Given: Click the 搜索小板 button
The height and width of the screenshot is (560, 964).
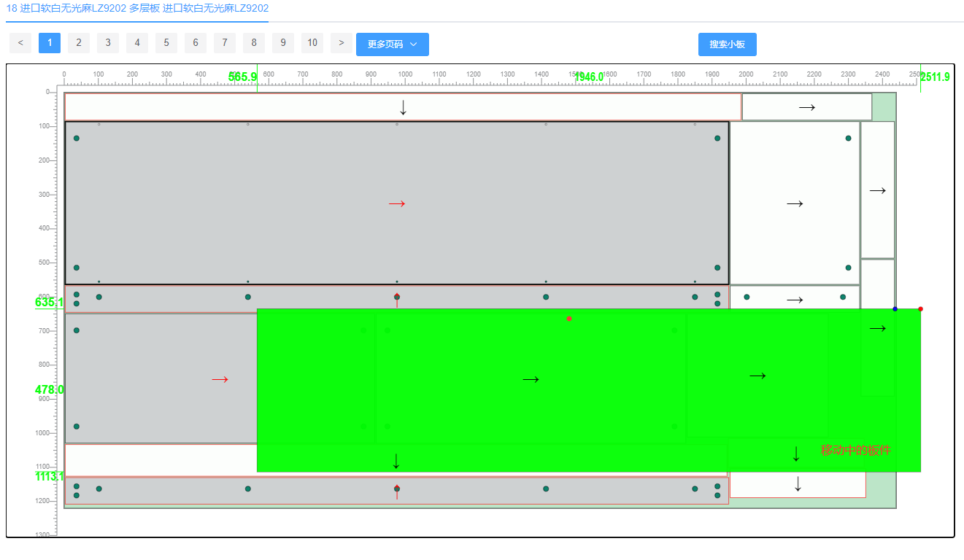Looking at the screenshot, I should coord(727,44).
